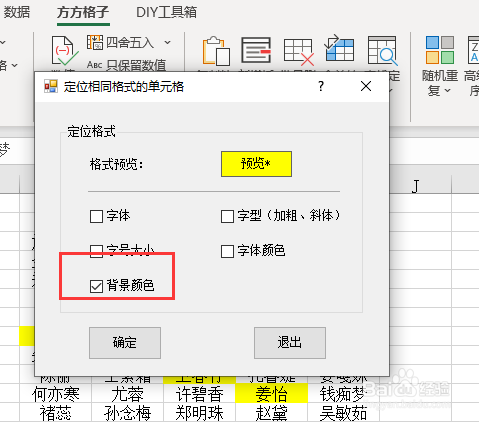Select the cell 钱痴梦
This screenshot has height=422, width=479.
click(x=343, y=394)
